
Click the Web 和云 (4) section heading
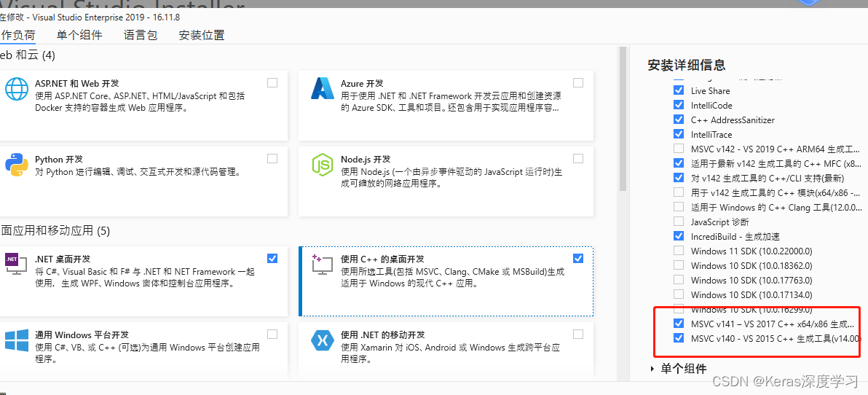[x=27, y=55]
